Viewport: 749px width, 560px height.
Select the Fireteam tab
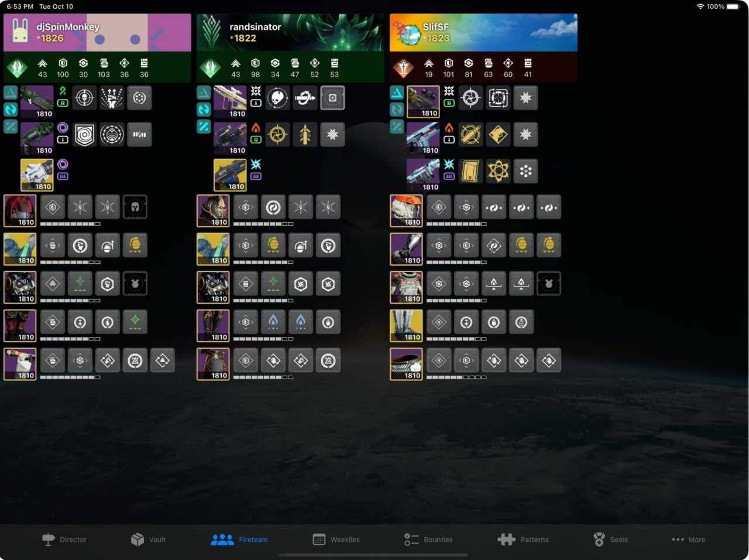[239, 540]
